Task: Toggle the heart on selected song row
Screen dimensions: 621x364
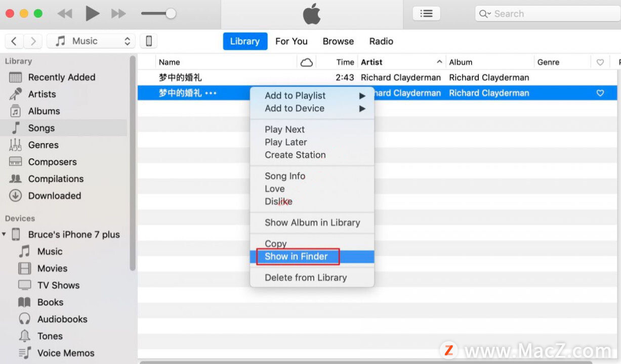Action: [600, 93]
